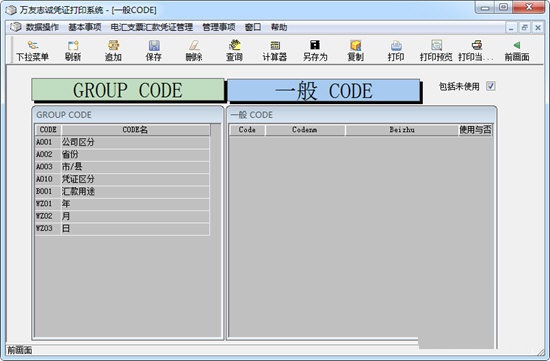Click the 复制 copy icon
Screen dimensions: 550x361
pos(355,46)
